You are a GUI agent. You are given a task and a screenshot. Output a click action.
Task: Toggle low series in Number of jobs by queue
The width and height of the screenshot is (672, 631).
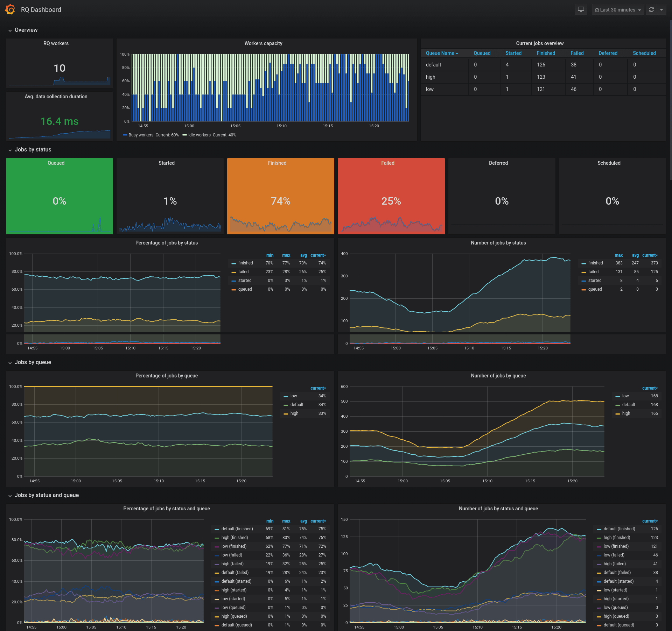click(625, 396)
